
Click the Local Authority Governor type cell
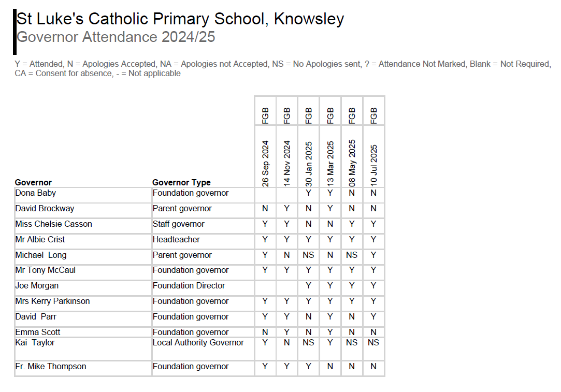pyautogui.click(x=198, y=343)
